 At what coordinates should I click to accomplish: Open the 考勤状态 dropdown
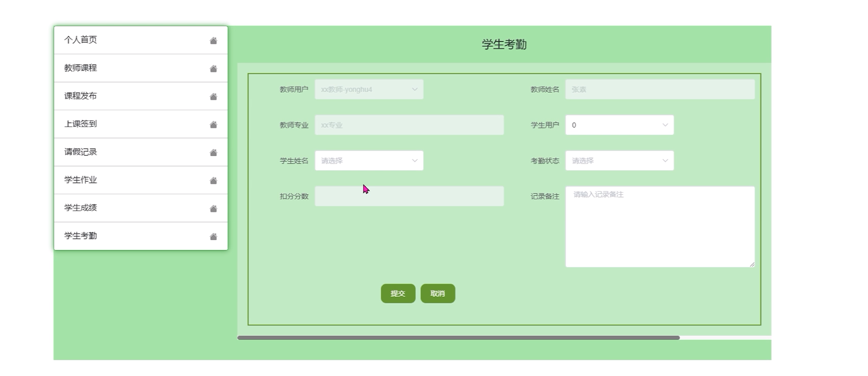(619, 161)
